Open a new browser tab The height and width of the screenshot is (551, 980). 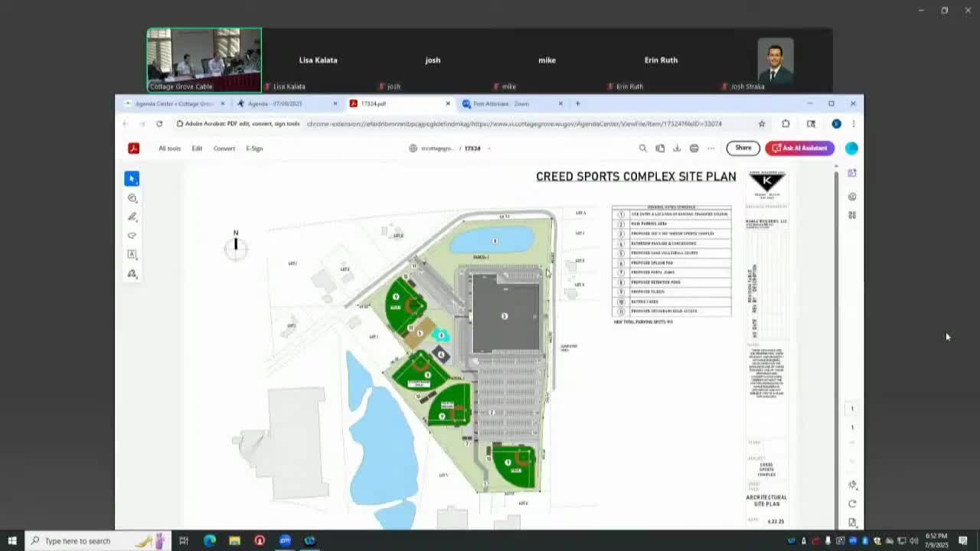click(578, 103)
